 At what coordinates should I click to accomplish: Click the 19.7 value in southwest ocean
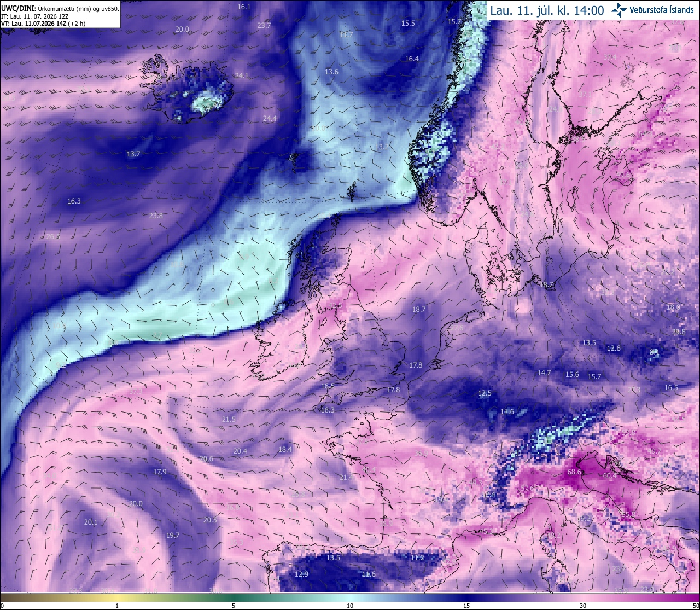pos(173,535)
